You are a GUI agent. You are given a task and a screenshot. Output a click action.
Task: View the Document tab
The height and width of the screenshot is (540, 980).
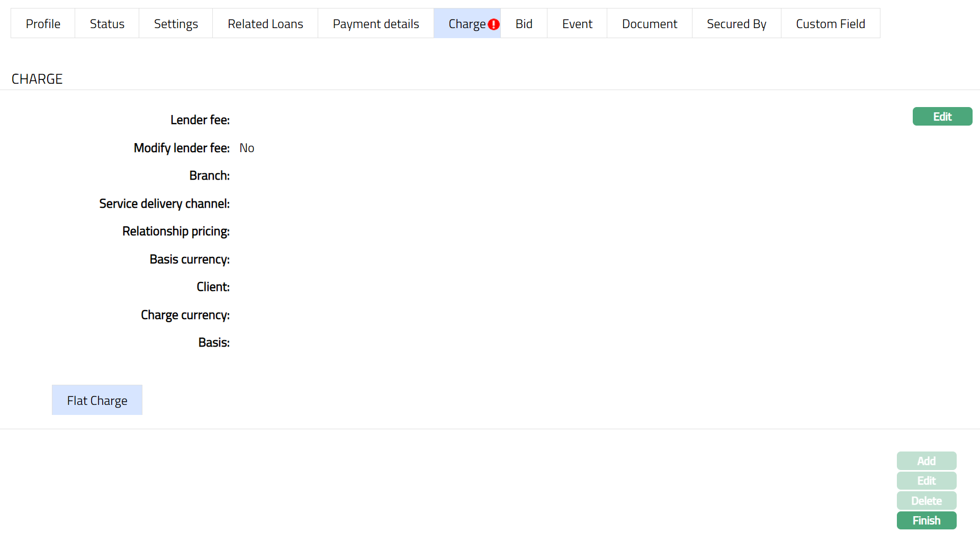(649, 24)
